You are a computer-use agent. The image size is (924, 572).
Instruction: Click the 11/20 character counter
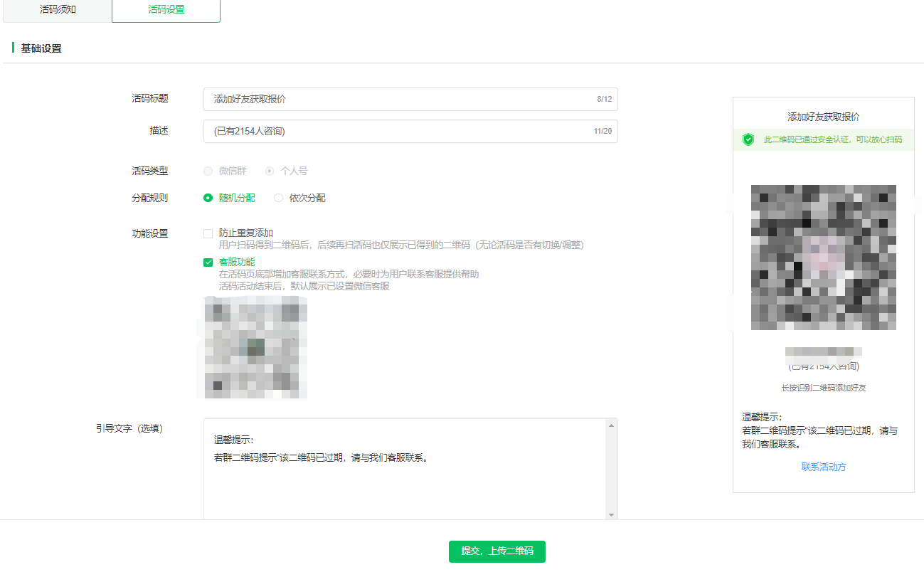(x=603, y=132)
